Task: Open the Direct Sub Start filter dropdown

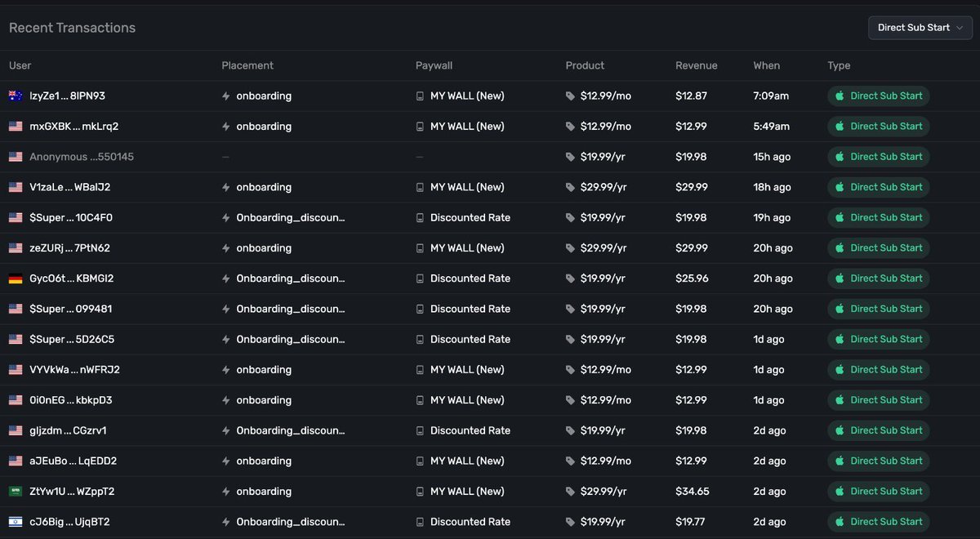Action: pos(920,28)
